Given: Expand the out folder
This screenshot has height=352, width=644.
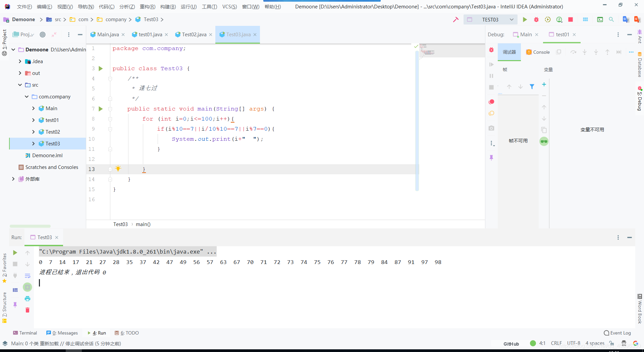Looking at the screenshot, I should (x=20, y=73).
